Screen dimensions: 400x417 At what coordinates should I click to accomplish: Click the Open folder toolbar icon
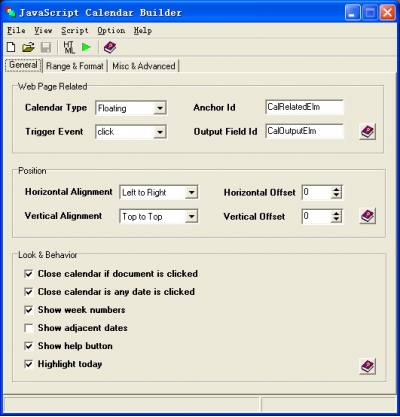click(28, 47)
